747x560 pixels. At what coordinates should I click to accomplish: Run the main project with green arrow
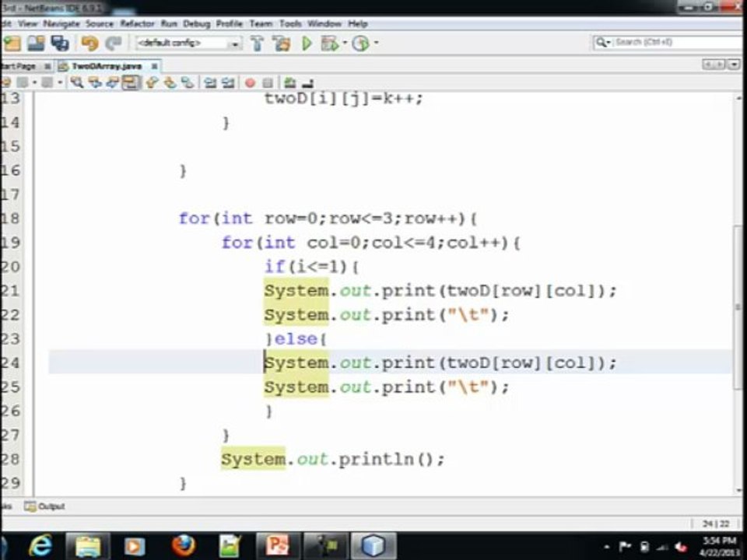[x=307, y=44]
